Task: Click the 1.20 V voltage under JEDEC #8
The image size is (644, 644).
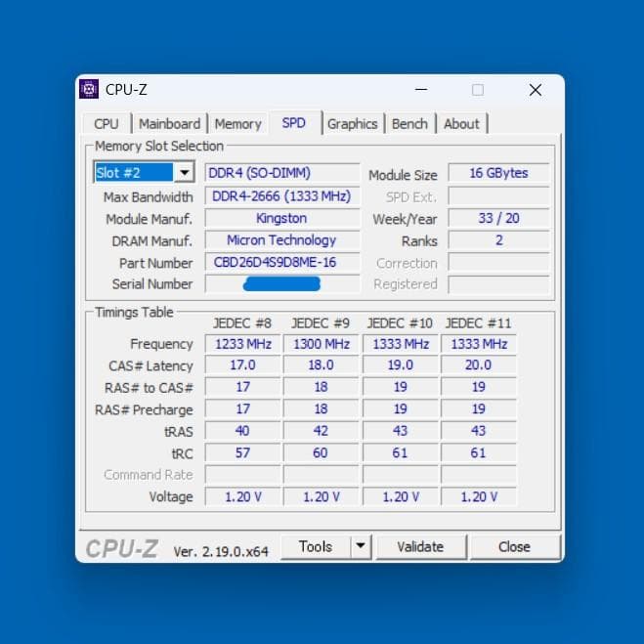Action: (242, 496)
